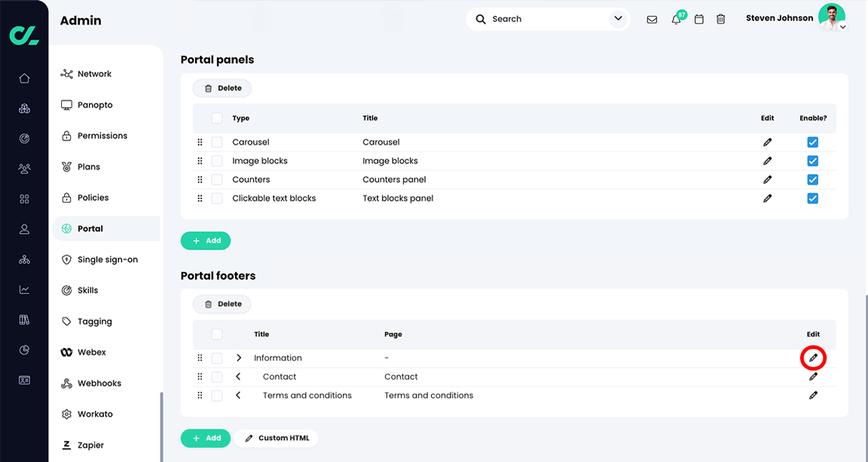This screenshot has width=868, height=462.
Task: Uncheck the Enable checkbox for Carousel
Action: click(x=812, y=142)
